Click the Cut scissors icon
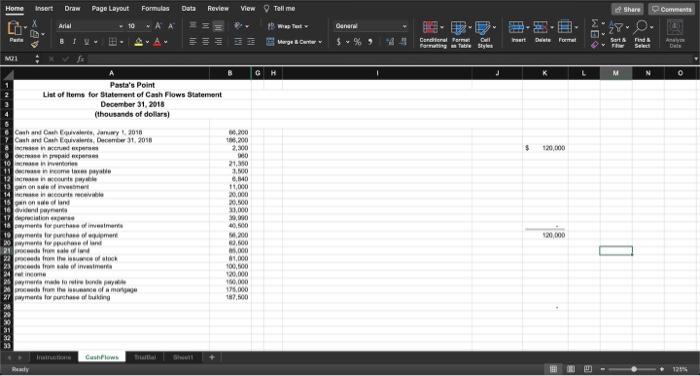The width and height of the screenshot is (700, 376). click(x=34, y=23)
